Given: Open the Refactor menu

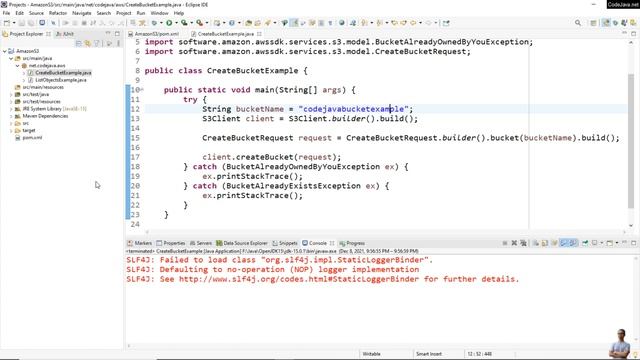Looking at the screenshot, I should [x=58, y=13].
